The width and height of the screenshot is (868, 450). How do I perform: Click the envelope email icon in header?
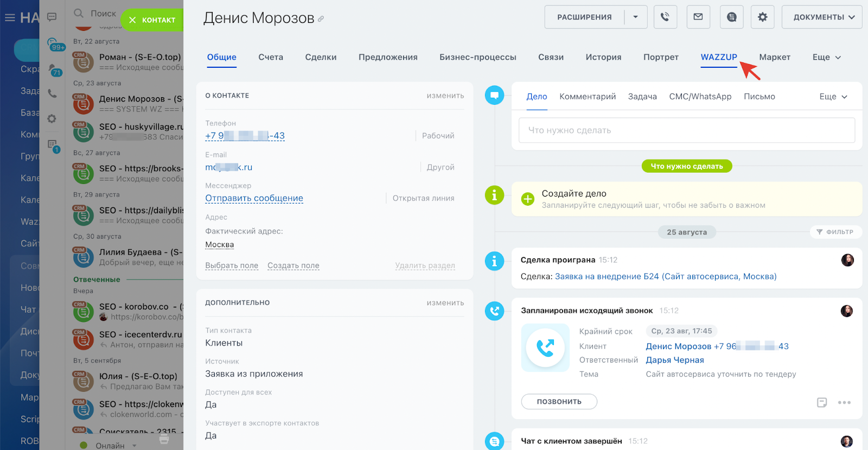click(x=698, y=17)
